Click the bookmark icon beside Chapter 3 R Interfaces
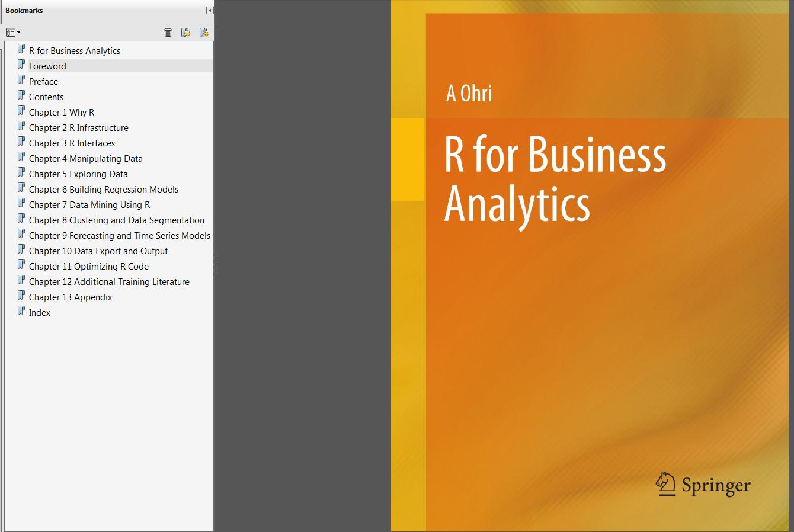Screen dimensions: 794x532 pyautogui.click(x=21, y=142)
